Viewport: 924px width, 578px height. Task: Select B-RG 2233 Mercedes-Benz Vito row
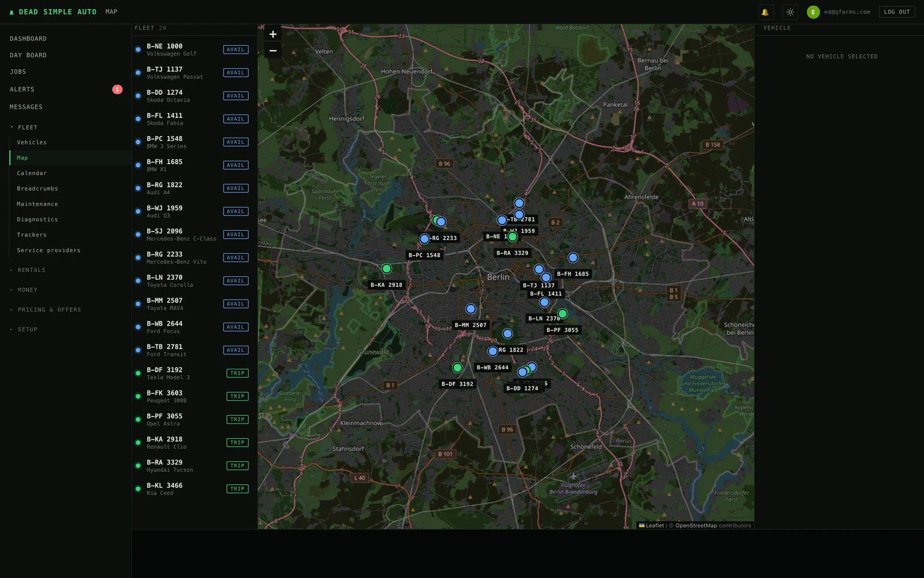coord(195,258)
